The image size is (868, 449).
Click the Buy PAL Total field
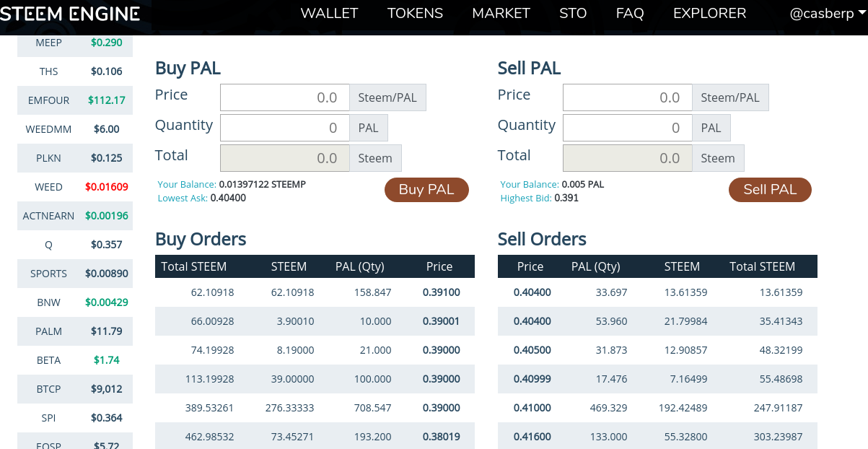[285, 158]
